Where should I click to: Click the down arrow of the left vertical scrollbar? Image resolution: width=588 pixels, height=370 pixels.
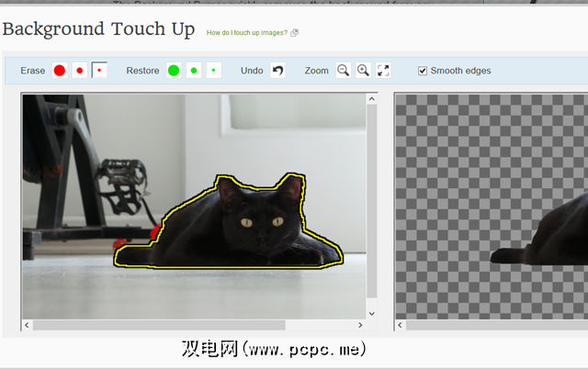click(x=371, y=314)
